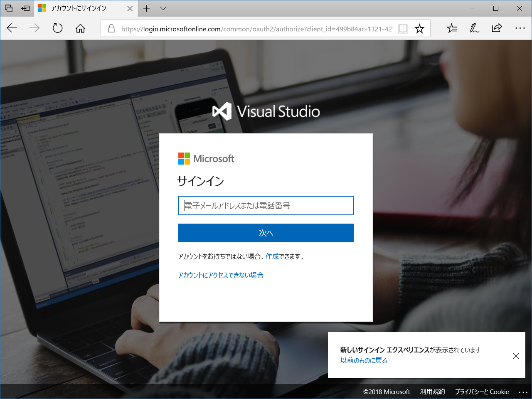Viewport: 532px width, 399px height.
Task: Click the address bar URL
Action: tap(256, 29)
